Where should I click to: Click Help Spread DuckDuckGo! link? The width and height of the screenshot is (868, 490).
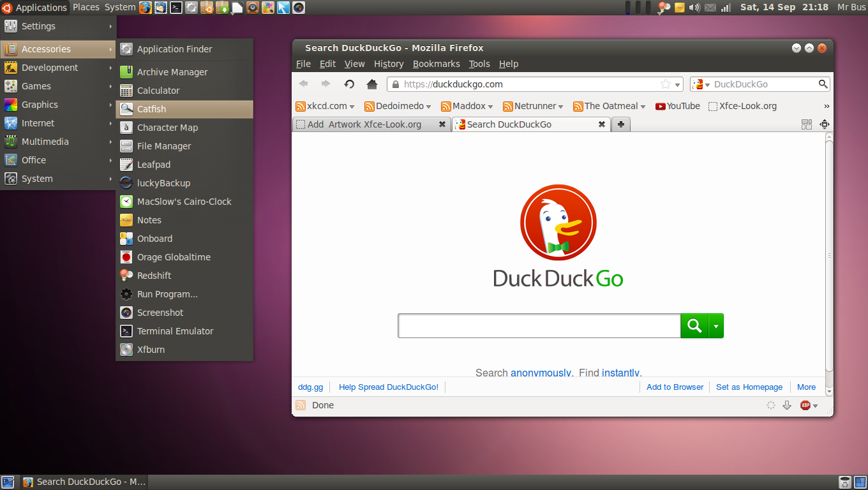pyautogui.click(x=389, y=387)
